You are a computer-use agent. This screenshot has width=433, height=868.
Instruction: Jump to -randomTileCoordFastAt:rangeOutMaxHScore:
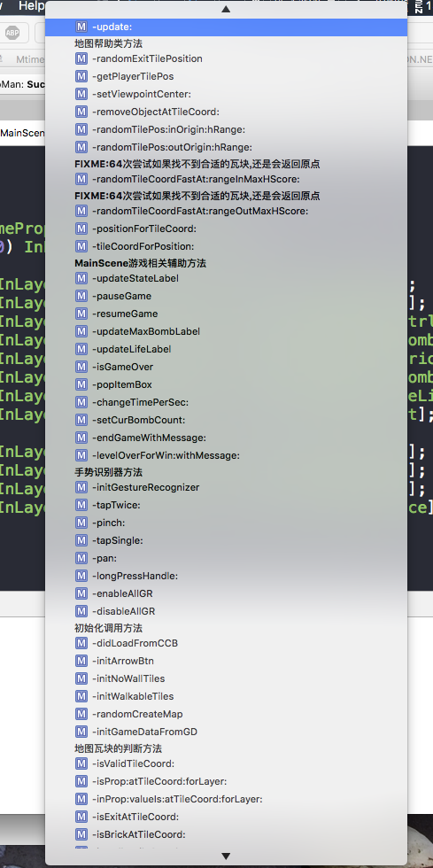[226, 211]
